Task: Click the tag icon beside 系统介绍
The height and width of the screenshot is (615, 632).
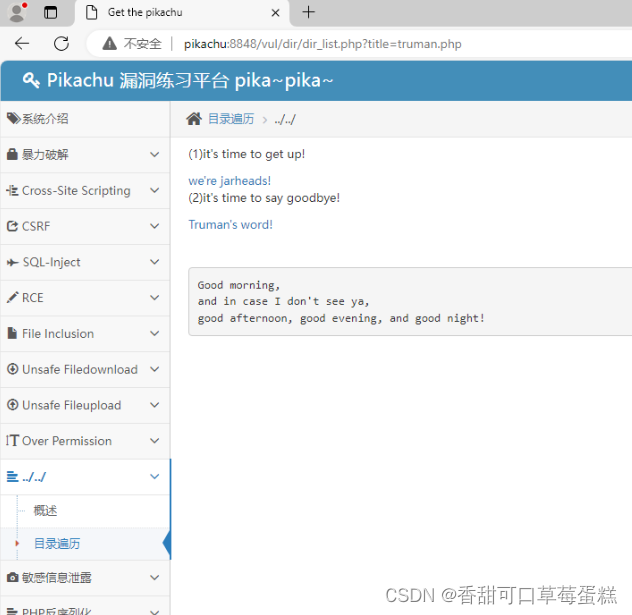Action: pyautogui.click(x=13, y=118)
